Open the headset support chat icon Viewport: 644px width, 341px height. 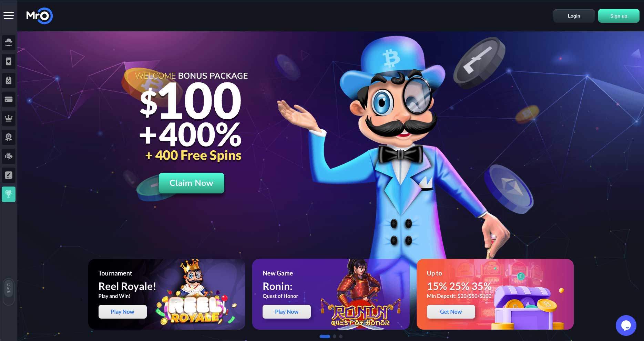[x=9, y=156]
